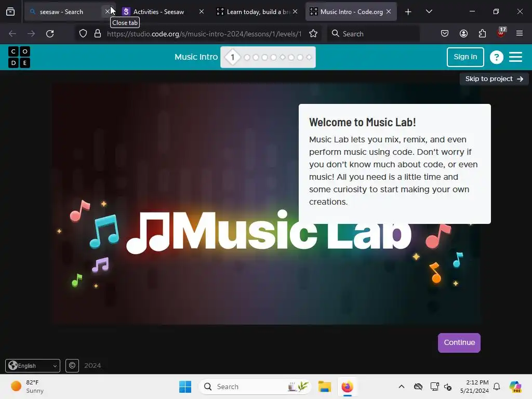The image size is (532, 399).
Task: Open Copilot preview icon in taskbar
Action: tap(515, 387)
